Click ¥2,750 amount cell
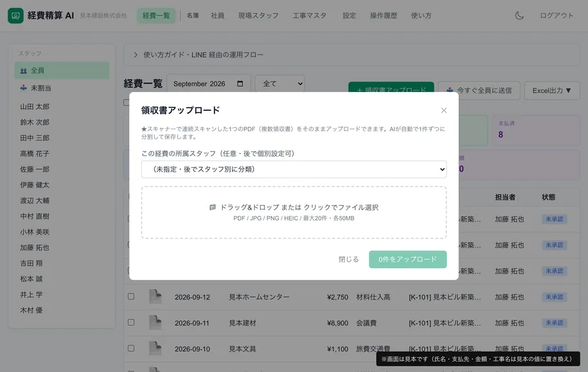 (x=338, y=297)
